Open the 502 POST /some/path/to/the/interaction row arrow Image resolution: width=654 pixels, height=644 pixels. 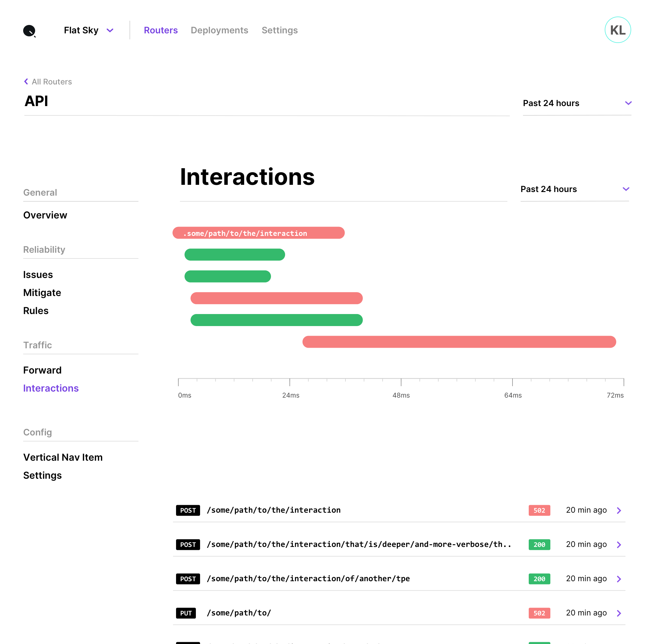619,510
